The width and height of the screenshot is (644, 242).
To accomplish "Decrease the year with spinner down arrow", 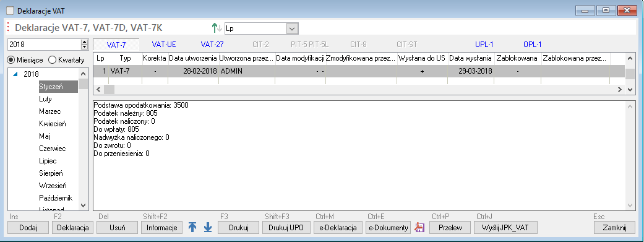I will (x=85, y=47).
